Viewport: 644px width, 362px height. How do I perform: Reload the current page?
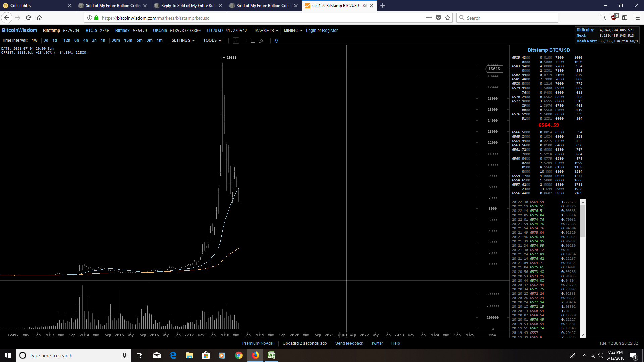(x=29, y=18)
